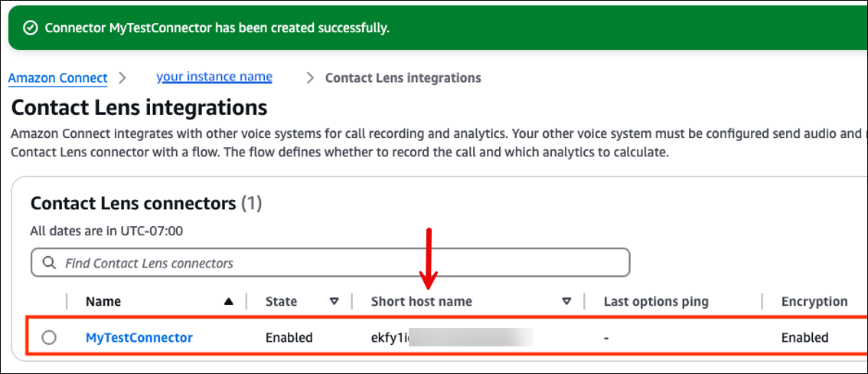Click the ascending sort triangle beside Name
This screenshot has width=868, height=374.
pos(228,302)
